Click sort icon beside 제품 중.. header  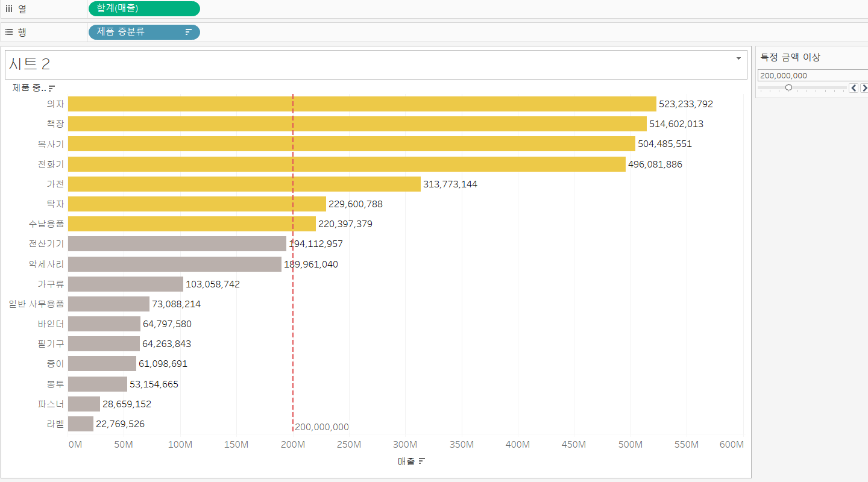[x=52, y=88]
